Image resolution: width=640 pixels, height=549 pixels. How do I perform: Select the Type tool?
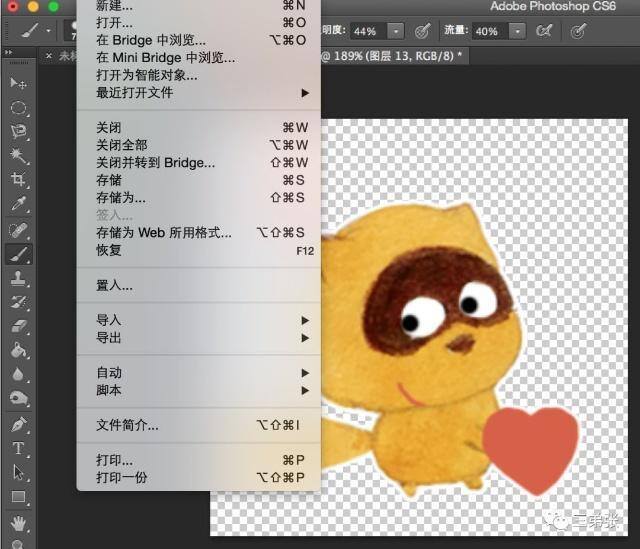(x=18, y=449)
